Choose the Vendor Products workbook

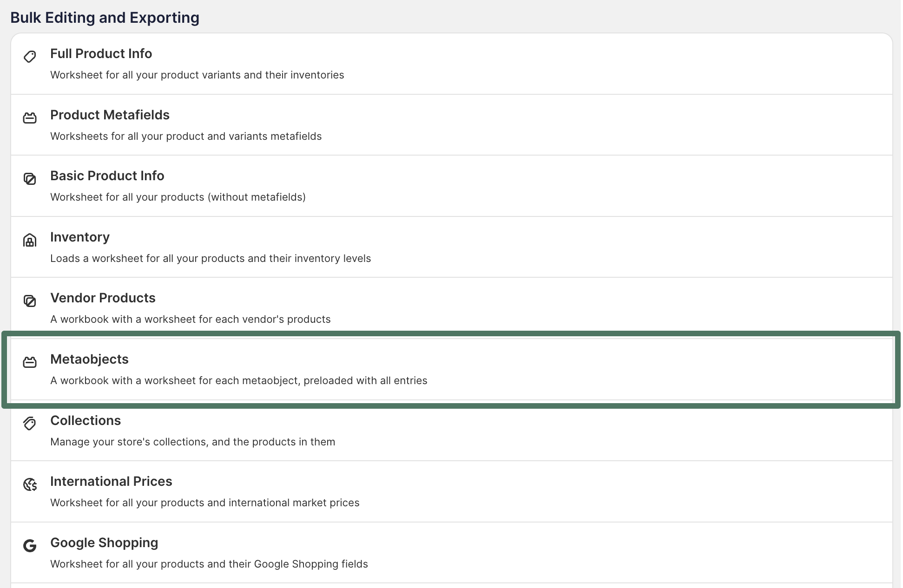pos(103,298)
